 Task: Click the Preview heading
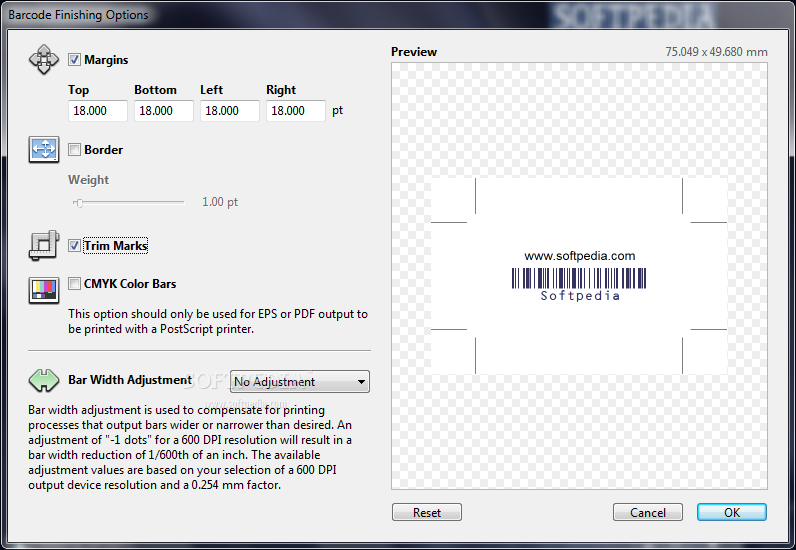[x=414, y=52]
